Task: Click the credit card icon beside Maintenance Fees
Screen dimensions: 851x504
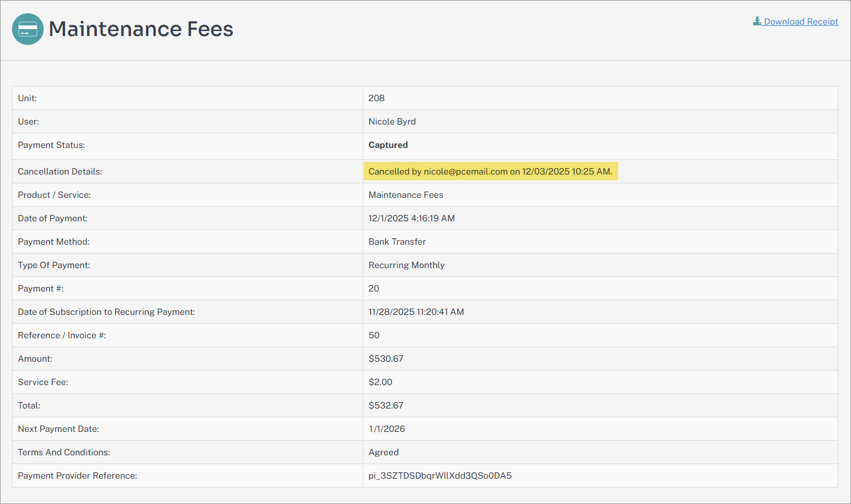Action: coord(28,29)
